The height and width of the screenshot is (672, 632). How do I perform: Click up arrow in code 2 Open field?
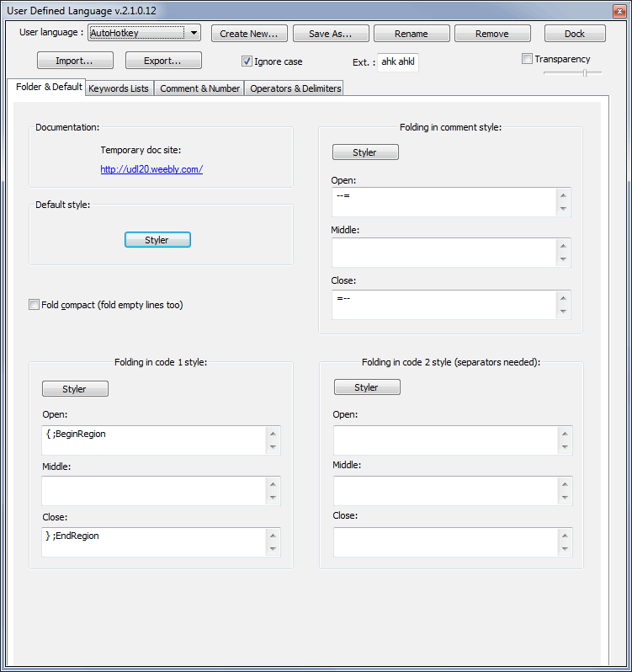565,434
